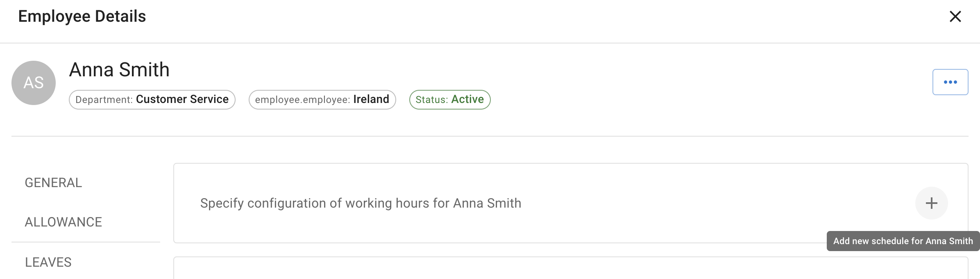Click the employee.employee: Ireland chip
Screen dimensions: 980x279
pyautogui.click(x=322, y=100)
